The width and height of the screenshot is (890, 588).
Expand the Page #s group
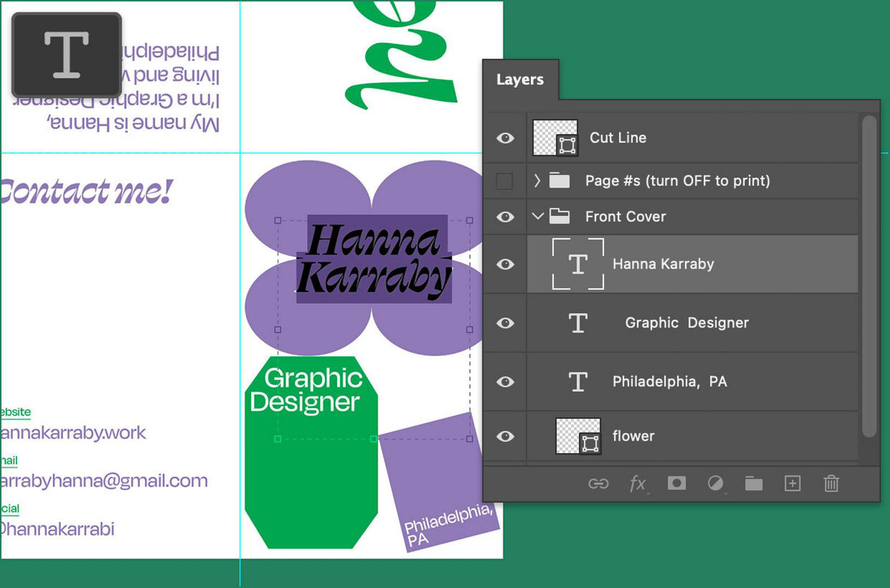pos(537,181)
